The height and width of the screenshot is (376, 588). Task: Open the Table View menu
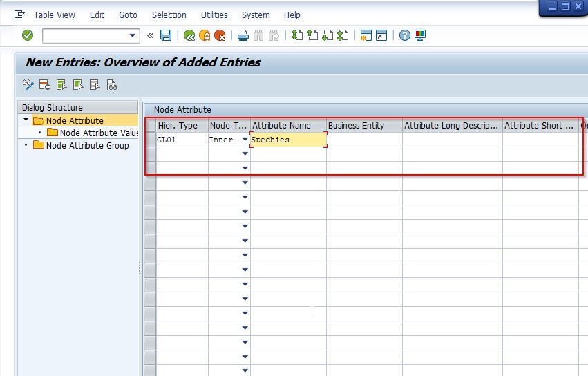[54, 15]
